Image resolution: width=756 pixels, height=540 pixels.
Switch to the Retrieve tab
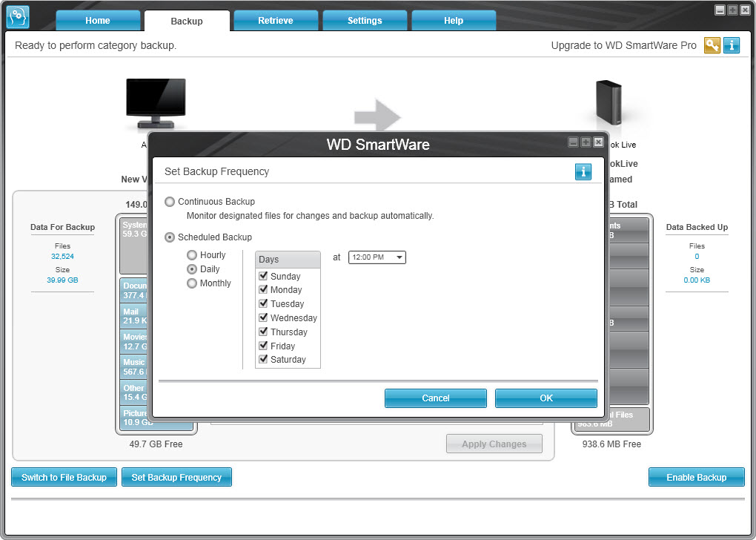[276, 21]
